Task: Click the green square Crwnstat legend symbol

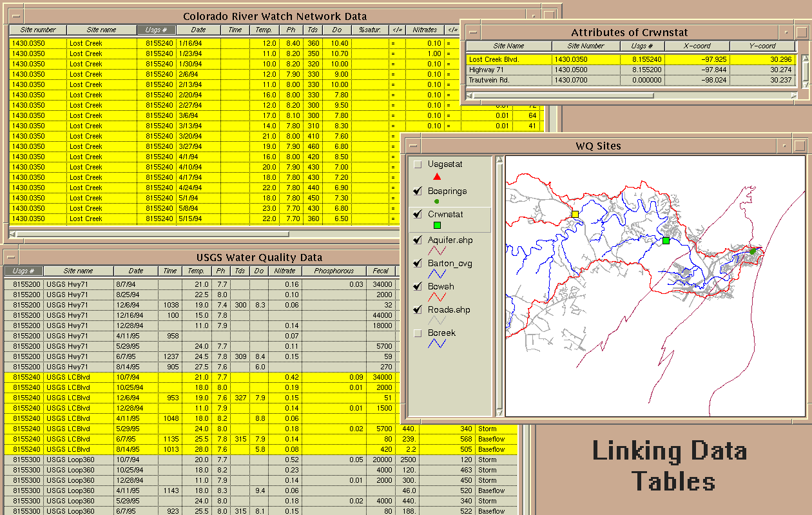Action: tap(437, 225)
